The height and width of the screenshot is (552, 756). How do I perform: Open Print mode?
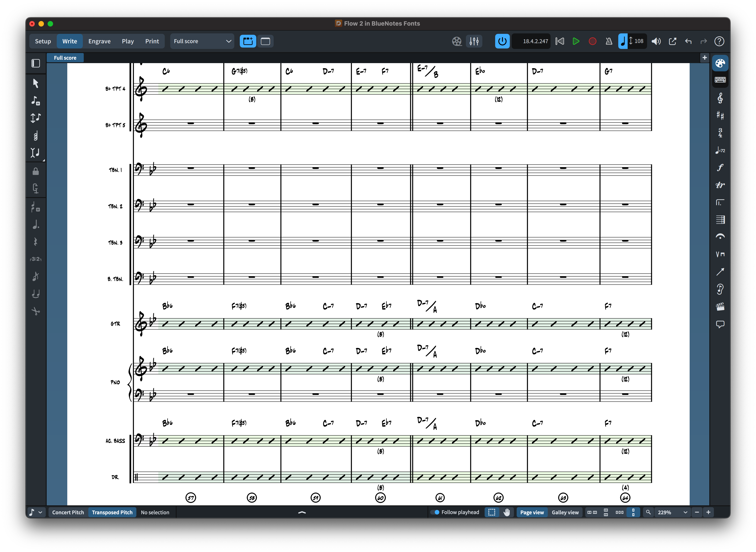[152, 41]
